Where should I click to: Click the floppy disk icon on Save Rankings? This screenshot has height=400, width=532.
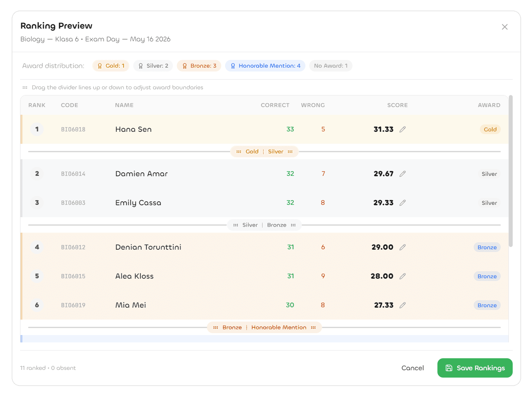449,368
